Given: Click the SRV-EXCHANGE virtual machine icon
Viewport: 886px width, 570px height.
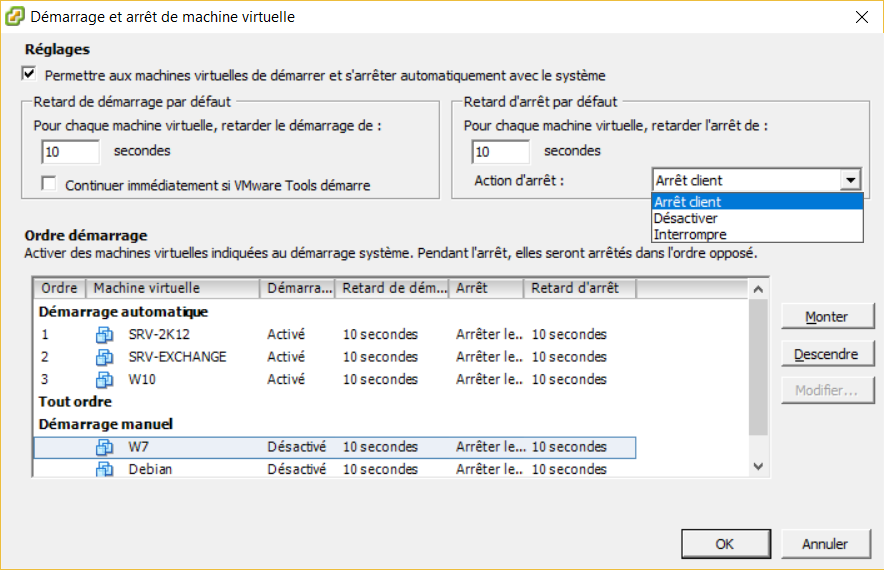Looking at the screenshot, I should pos(104,357).
